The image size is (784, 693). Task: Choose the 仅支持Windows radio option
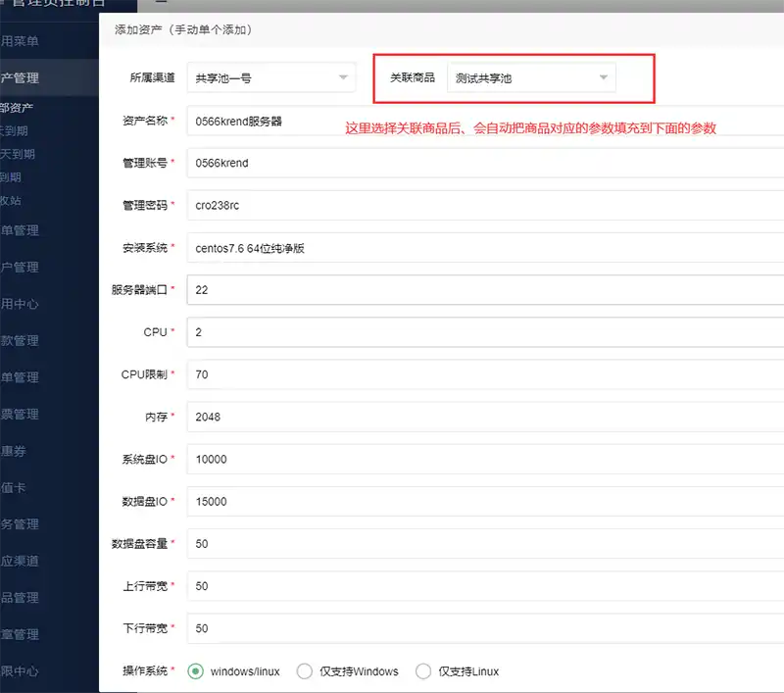pos(305,671)
